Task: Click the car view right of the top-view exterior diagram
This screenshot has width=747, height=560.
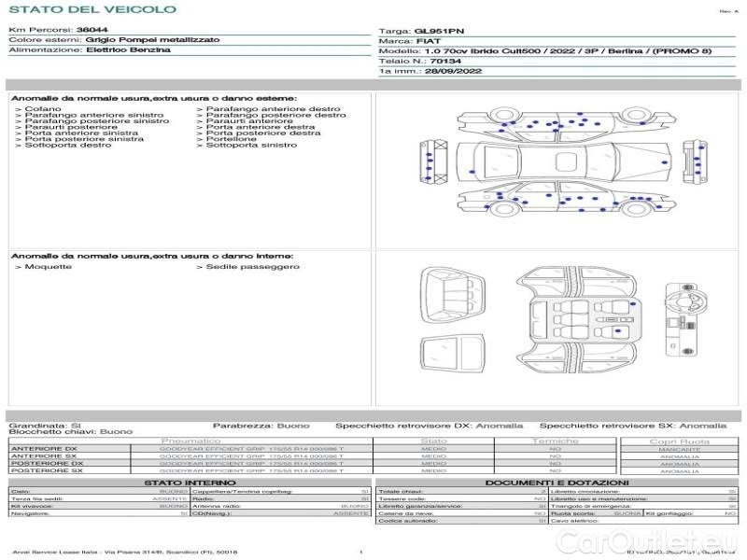Action: click(694, 162)
